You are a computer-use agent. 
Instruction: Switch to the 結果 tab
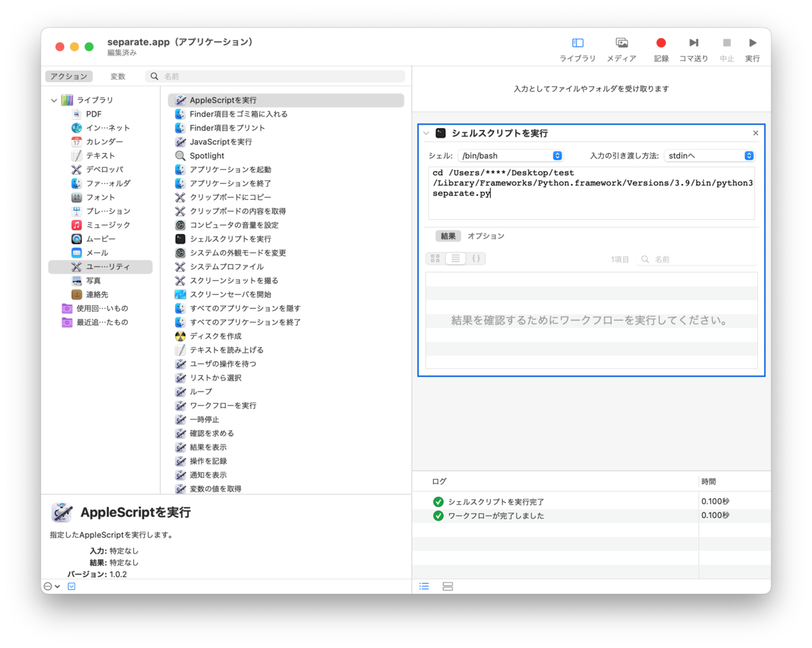tap(448, 236)
